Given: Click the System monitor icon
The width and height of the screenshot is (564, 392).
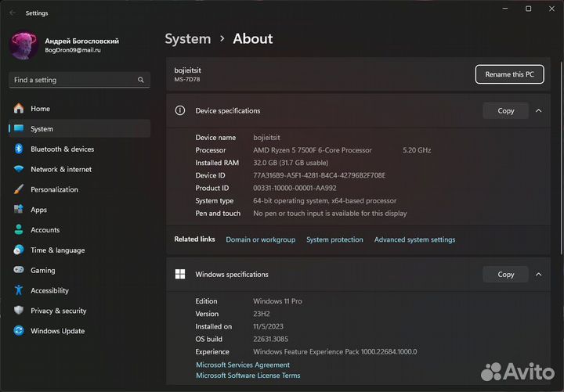Looking at the screenshot, I should [x=19, y=128].
